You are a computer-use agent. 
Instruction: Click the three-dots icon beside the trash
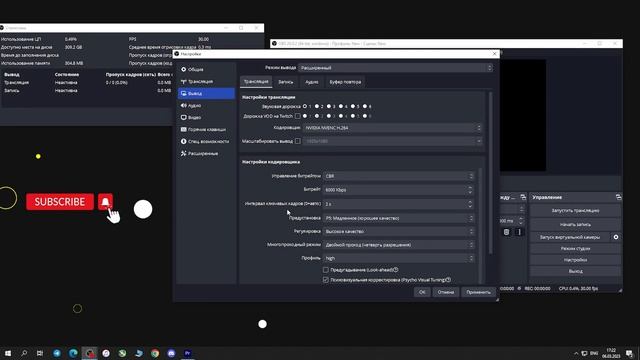519,232
